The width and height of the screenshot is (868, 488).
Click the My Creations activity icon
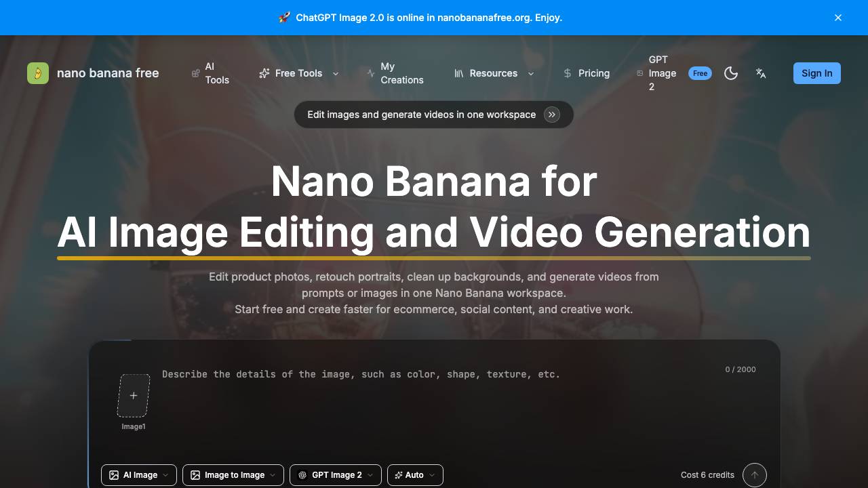370,73
